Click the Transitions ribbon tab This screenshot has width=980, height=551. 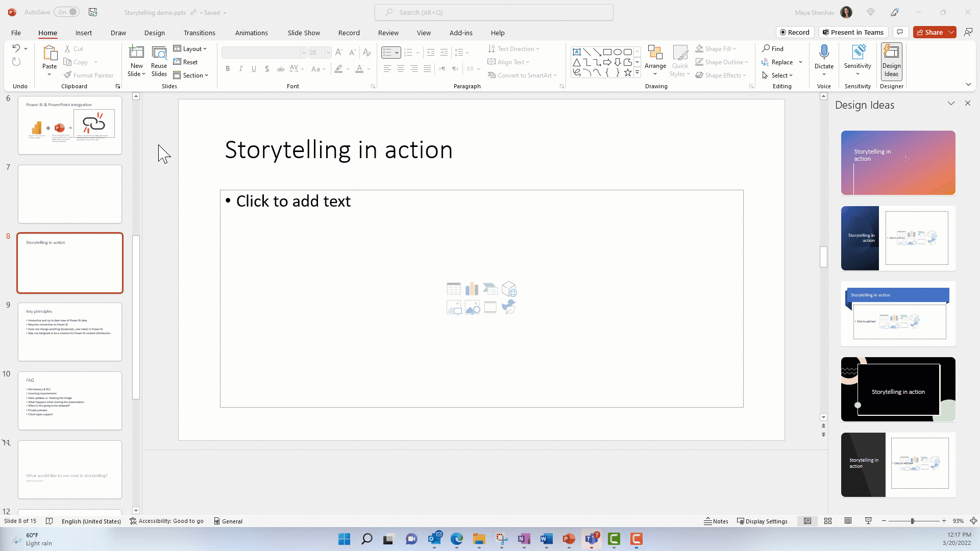[199, 32]
